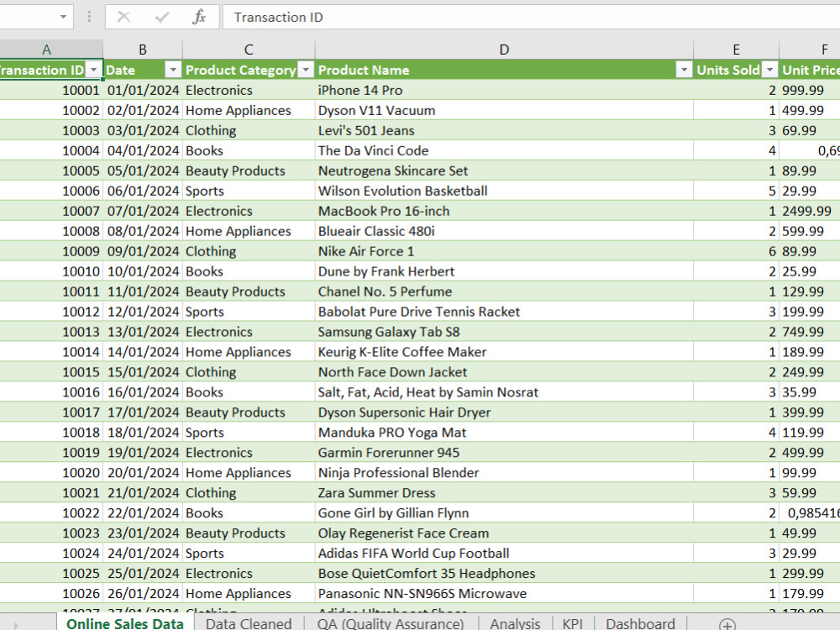Select Salt, Fat, Acid, Heat cell

504,392
